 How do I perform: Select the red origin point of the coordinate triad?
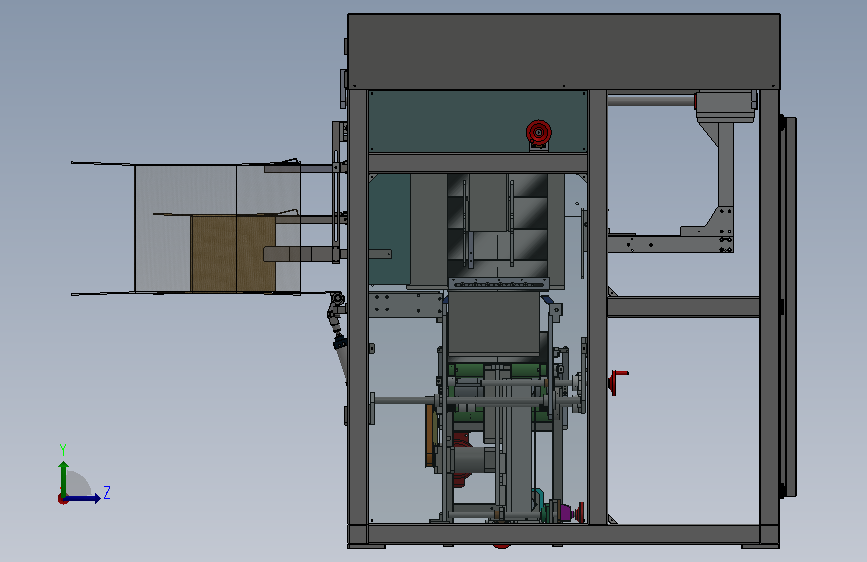(62, 499)
